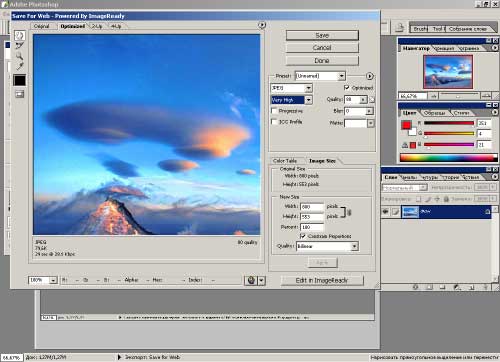Enable the ICC Profile checkbox
500x362 pixels.
pyautogui.click(x=274, y=122)
